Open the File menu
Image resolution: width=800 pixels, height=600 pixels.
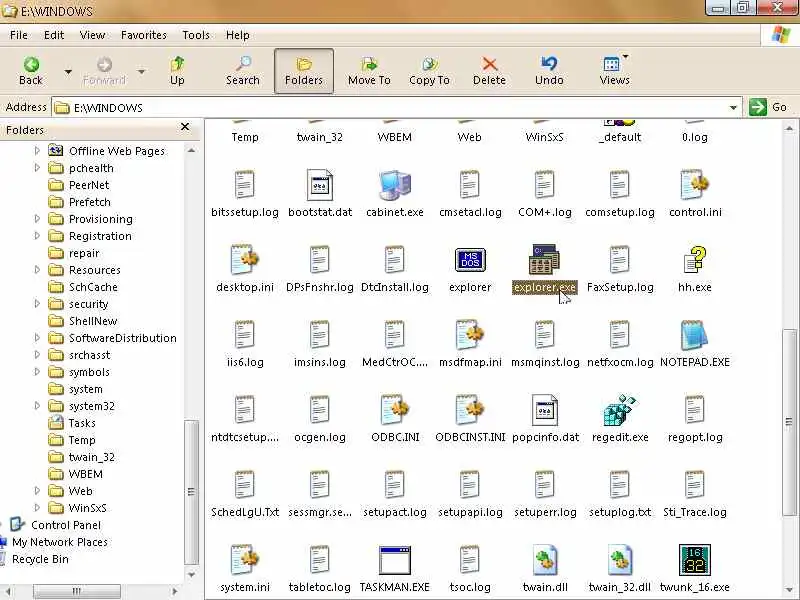(x=19, y=35)
